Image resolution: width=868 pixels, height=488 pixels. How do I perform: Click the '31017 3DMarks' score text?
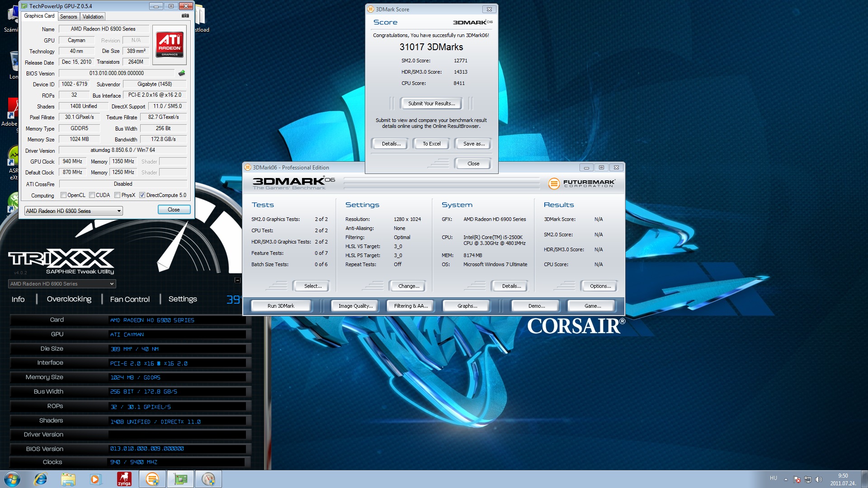(x=431, y=47)
